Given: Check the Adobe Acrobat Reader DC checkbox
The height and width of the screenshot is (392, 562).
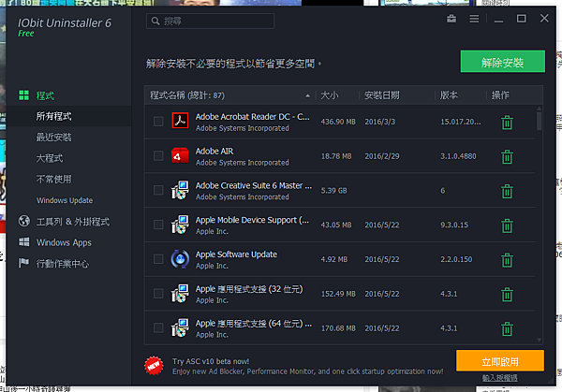Looking at the screenshot, I should [x=158, y=122].
